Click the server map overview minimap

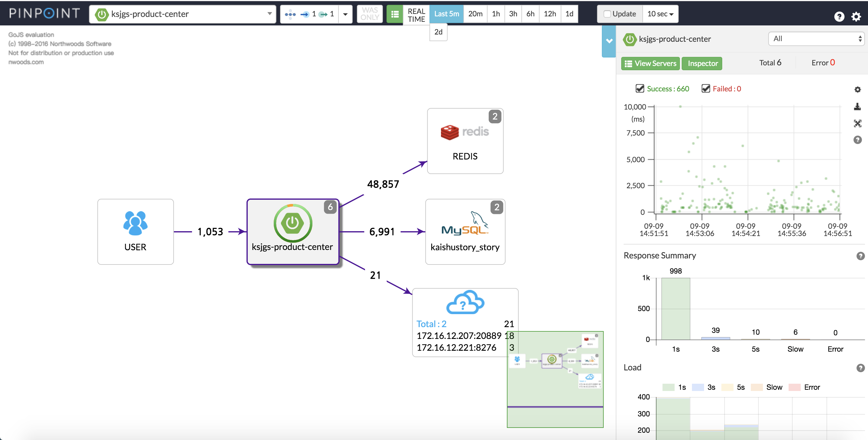(555, 379)
